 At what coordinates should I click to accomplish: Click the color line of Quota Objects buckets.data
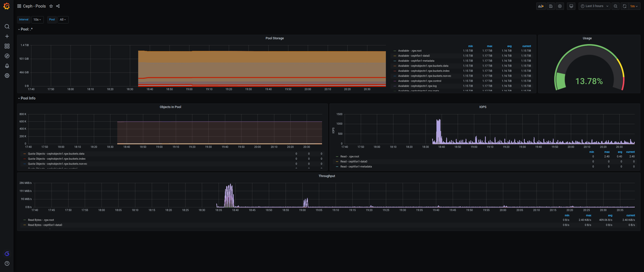pos(24,154)
